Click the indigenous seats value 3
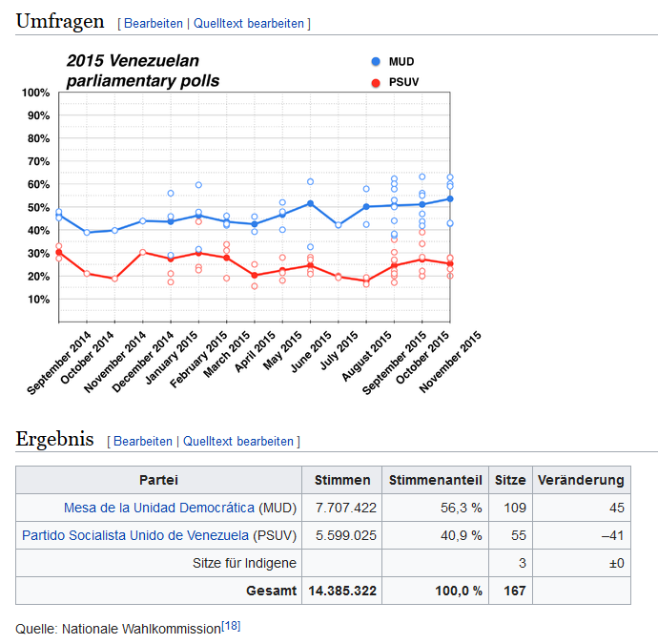Screen dimensions: 658x644 tap(522, 563)
